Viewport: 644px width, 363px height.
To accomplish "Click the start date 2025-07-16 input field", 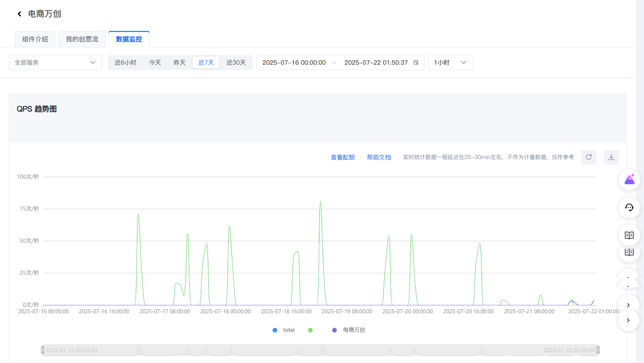I will click(294, 63).
